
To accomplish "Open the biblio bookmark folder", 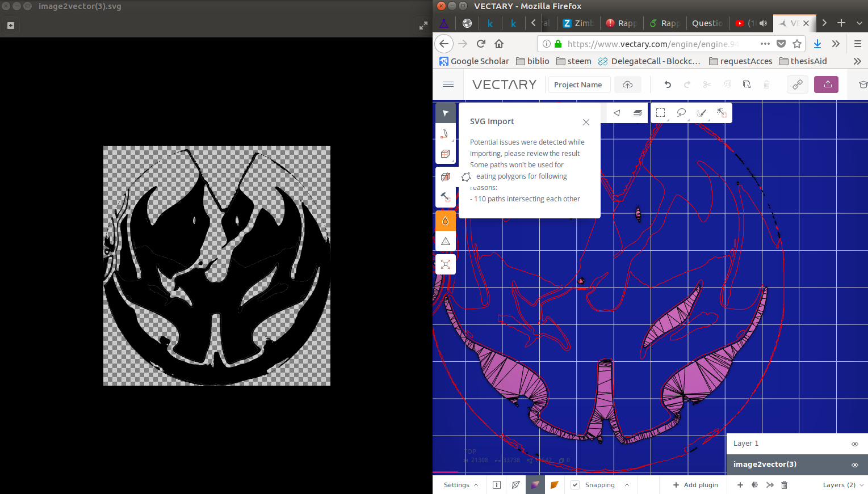I will pyautogui.click(x=532, y=61).
